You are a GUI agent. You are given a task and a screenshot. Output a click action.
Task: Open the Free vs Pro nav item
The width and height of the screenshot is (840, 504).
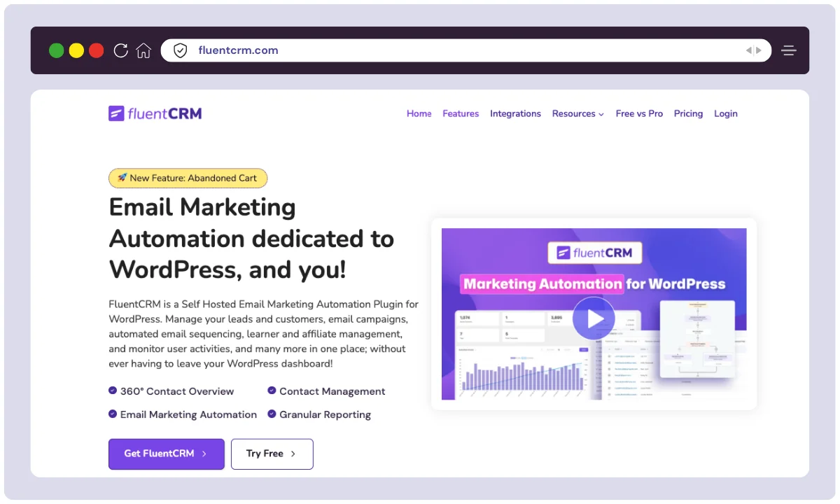[x=639, y=113]
